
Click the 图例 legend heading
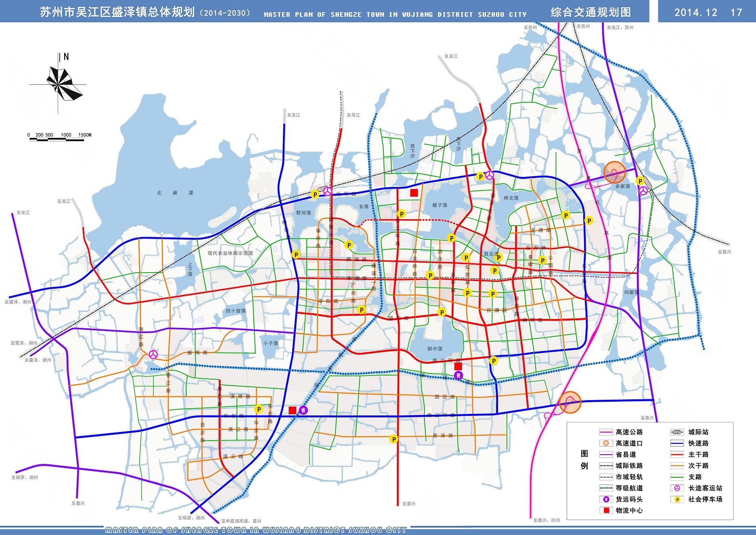[584, 460]
